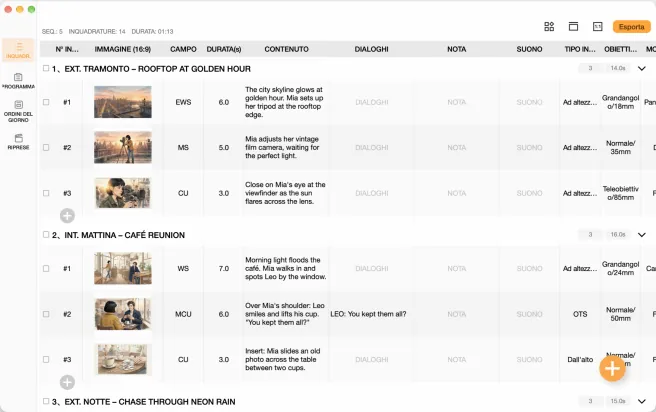Click the DURATA(s) column header
656x412 pixels.
pyautogui.click(x=224, y=49)
